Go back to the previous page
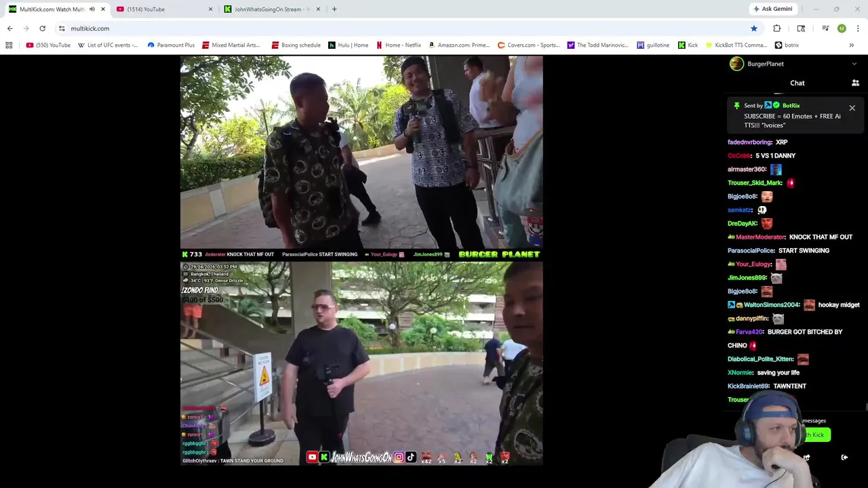 pyautogui.click(x=9, y=28)
